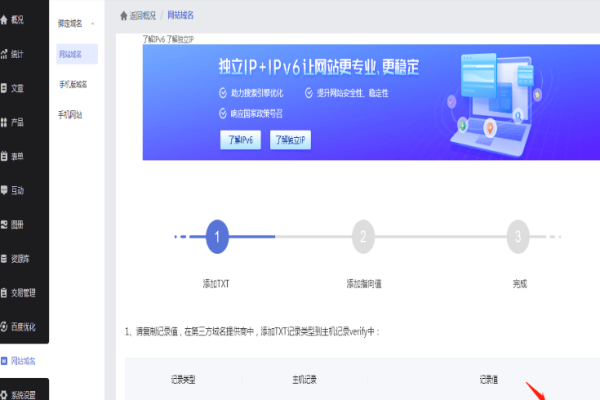Click the 交易管理 icon in sidebar
This screenshot has width=600, height=400.
(x=4, y=293)
